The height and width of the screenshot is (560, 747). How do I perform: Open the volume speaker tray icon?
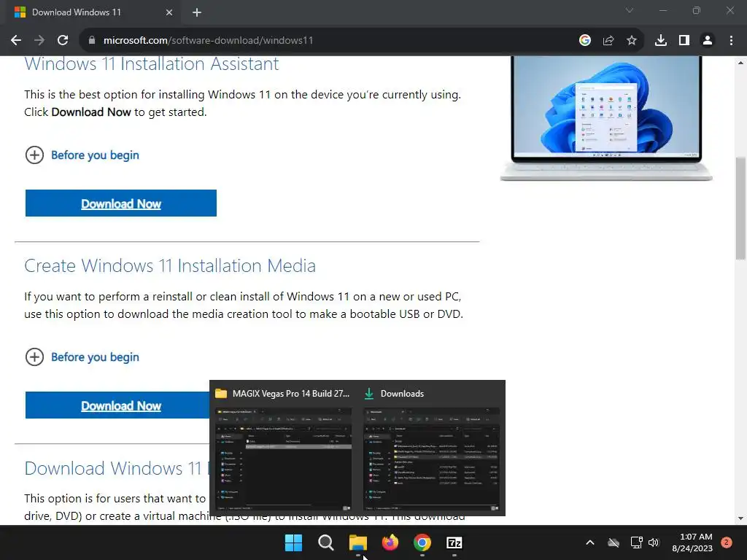(x=654, y=542)
